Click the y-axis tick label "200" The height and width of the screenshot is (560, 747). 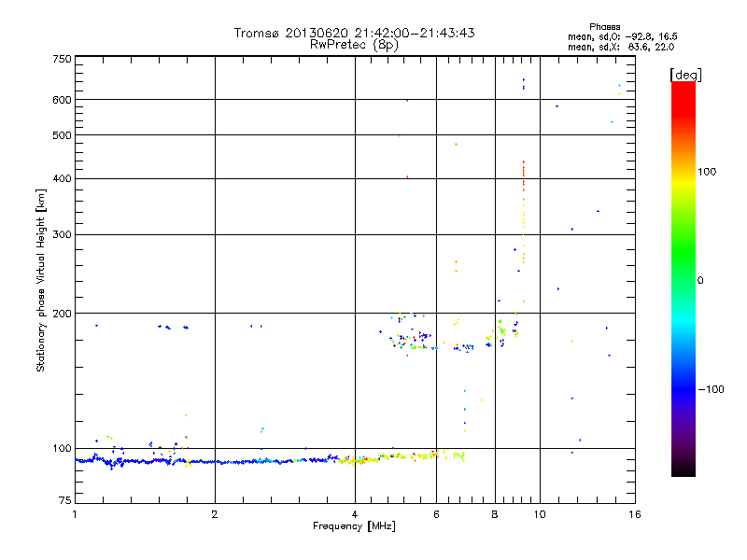pyautogui.click(x=62, y=314)
